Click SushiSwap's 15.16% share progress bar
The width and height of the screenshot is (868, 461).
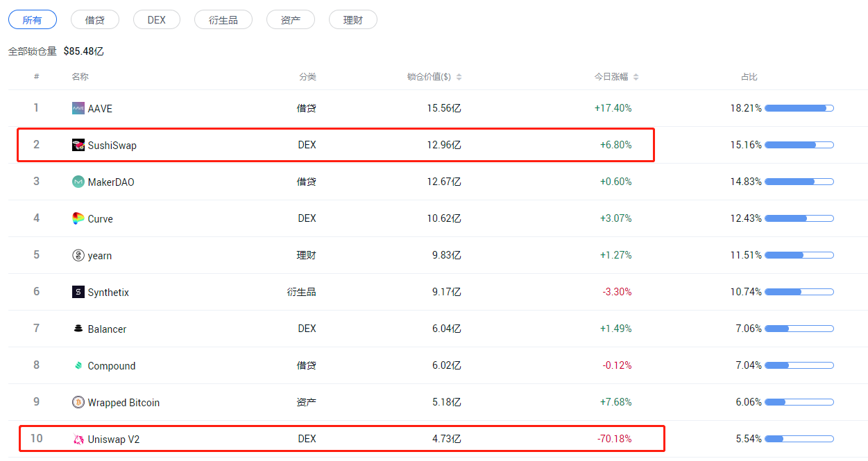799,145
